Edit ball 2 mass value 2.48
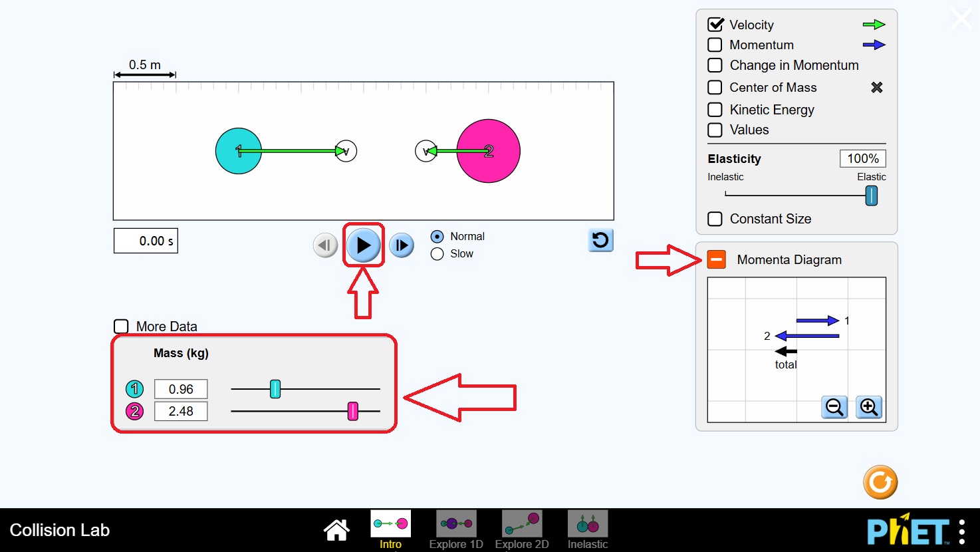The image size is (980, 552). coord(181,411)
